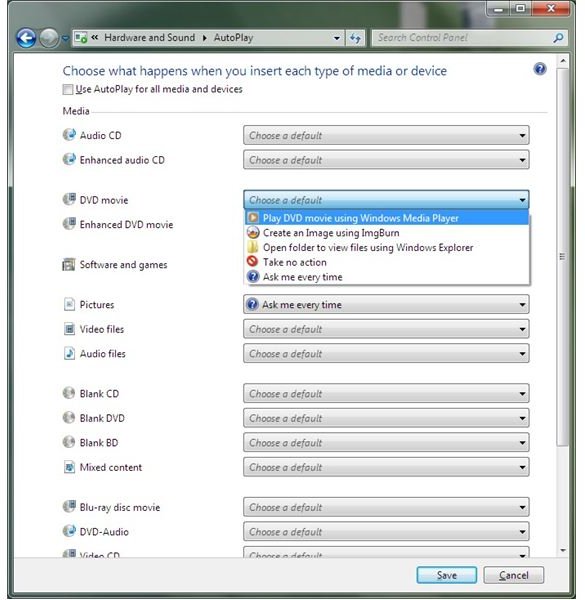Click the Hardware and Sound breadcrumb
This screenshot has width=585, height=600.
coord(150,38)
